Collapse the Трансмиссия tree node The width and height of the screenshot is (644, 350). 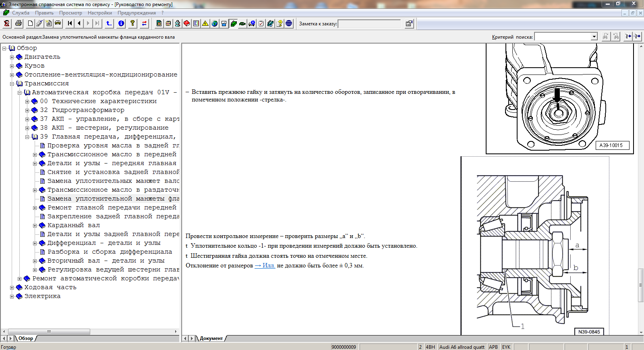[12, 84]
